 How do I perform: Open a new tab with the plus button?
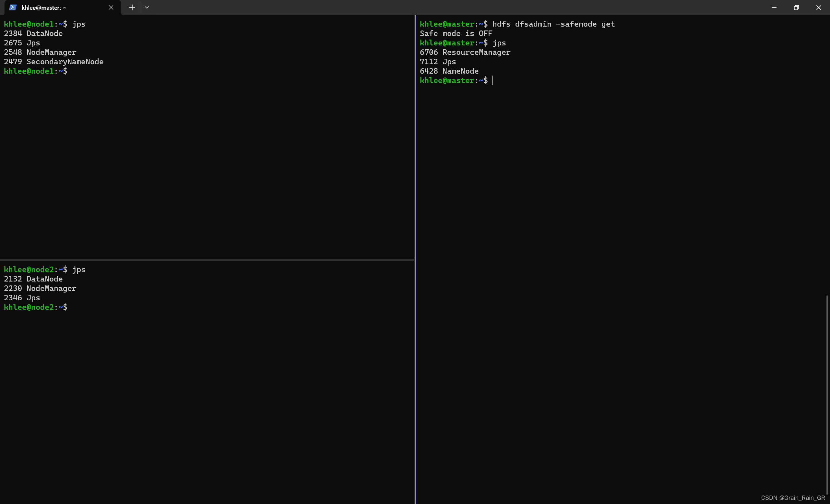click(132, 7)
